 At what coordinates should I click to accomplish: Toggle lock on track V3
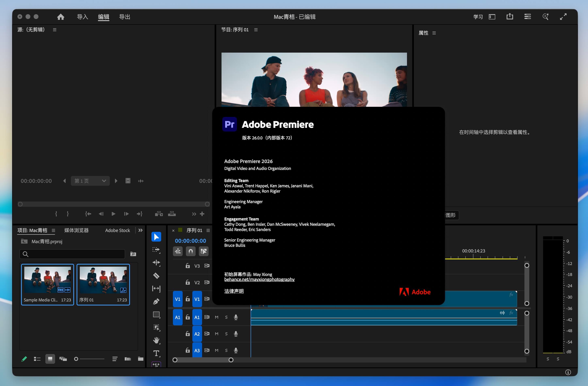188,266
